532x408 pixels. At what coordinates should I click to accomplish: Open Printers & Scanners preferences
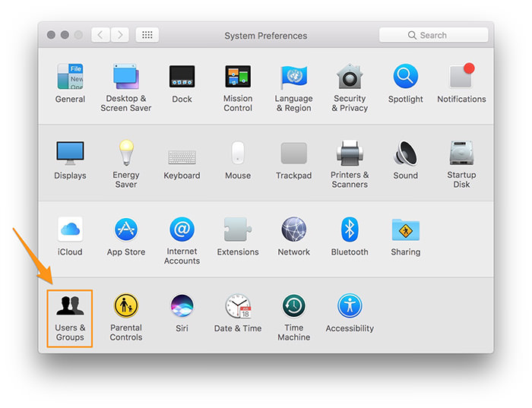(350, 153)
